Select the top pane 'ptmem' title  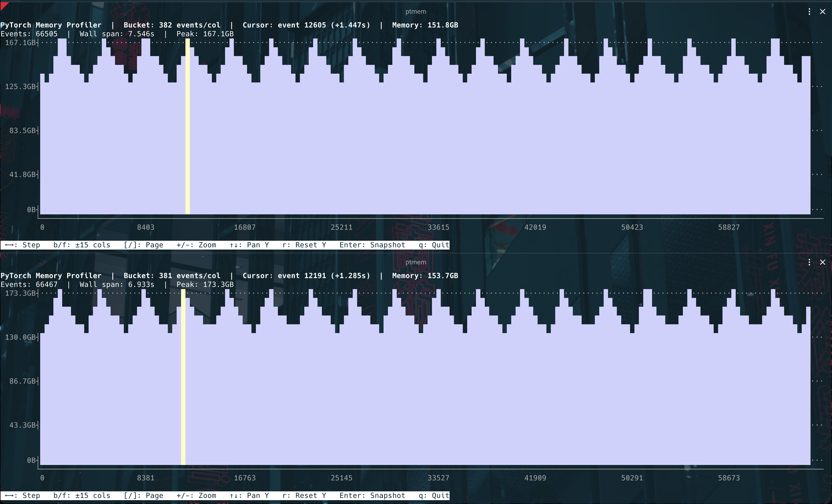(416, 12)
